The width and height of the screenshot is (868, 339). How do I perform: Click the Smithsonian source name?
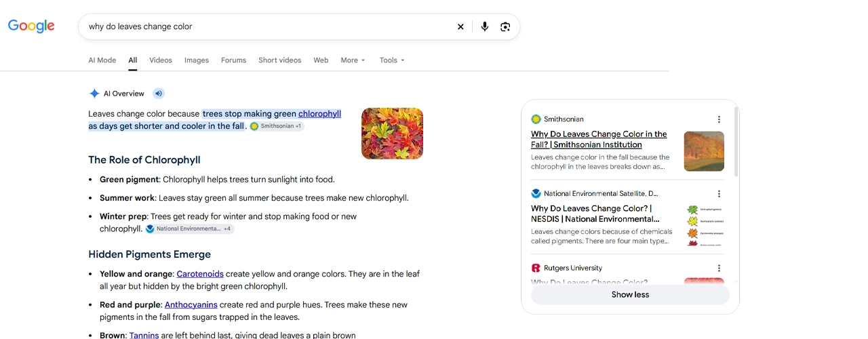tap(564, 119)
